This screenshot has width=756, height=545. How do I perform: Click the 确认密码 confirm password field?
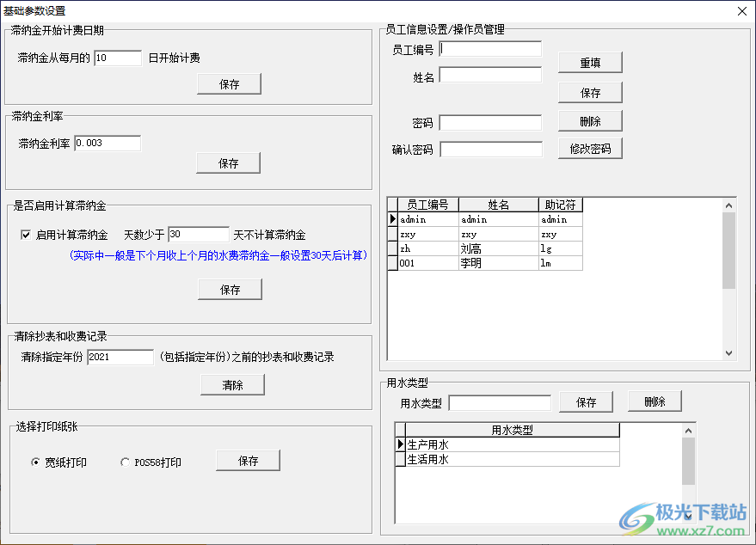pyautogui.click(x=491, y=149)
